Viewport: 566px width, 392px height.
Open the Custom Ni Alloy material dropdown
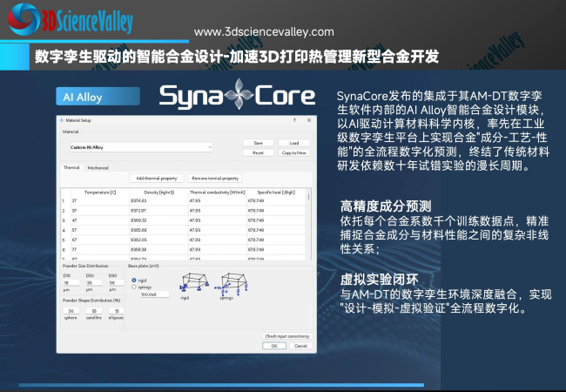coord(141,147)
